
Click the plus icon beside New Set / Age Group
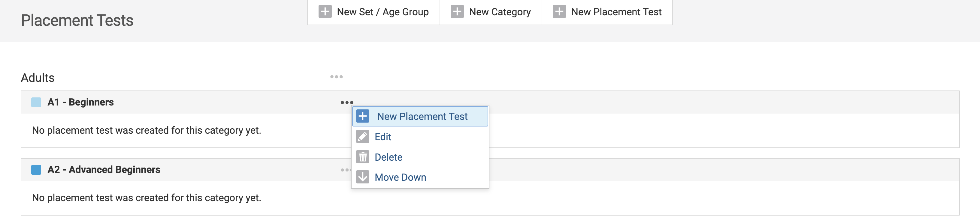click(x=325, y=12)
